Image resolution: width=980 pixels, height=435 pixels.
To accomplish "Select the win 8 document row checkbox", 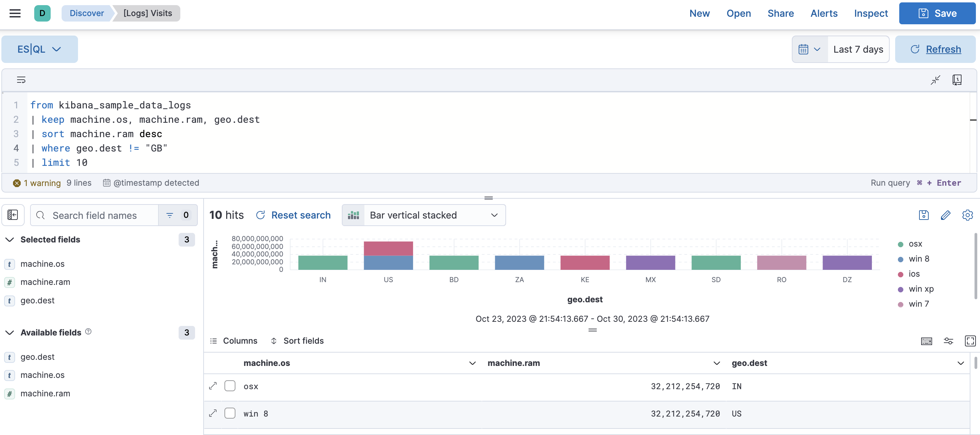I will click(x=230, y=413).
